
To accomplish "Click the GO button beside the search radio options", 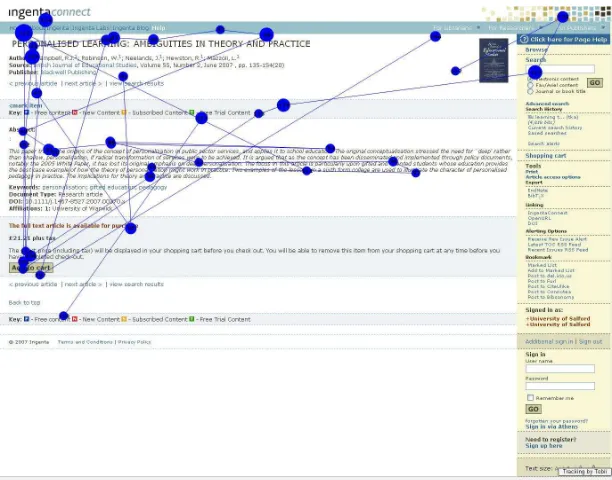I will click(x=595, y=83).
